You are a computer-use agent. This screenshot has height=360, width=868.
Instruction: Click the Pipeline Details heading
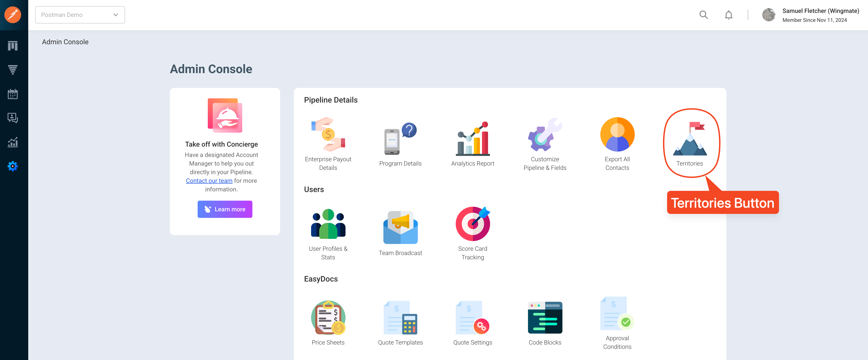pyautogui.click(x=331, y=100)
